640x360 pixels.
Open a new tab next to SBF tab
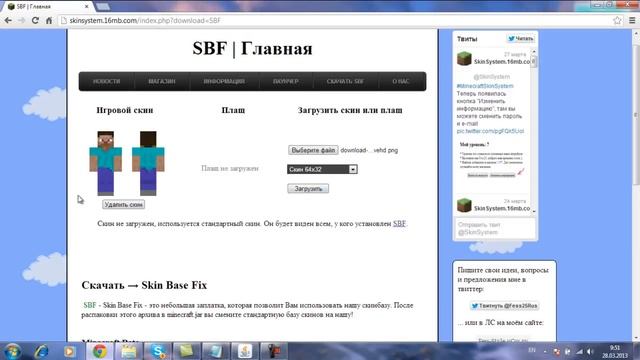pyautogui.click(x=102, y=7)
